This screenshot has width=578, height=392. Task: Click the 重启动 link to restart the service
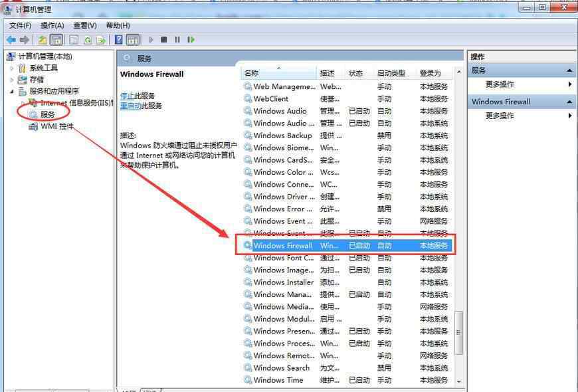click(131, 106)
